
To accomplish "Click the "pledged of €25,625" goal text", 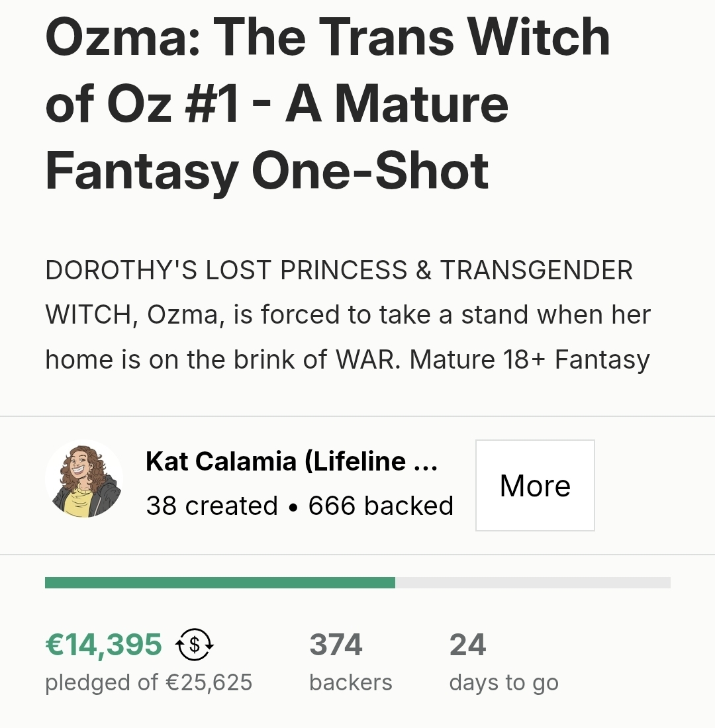I will [x=148, y=682].
